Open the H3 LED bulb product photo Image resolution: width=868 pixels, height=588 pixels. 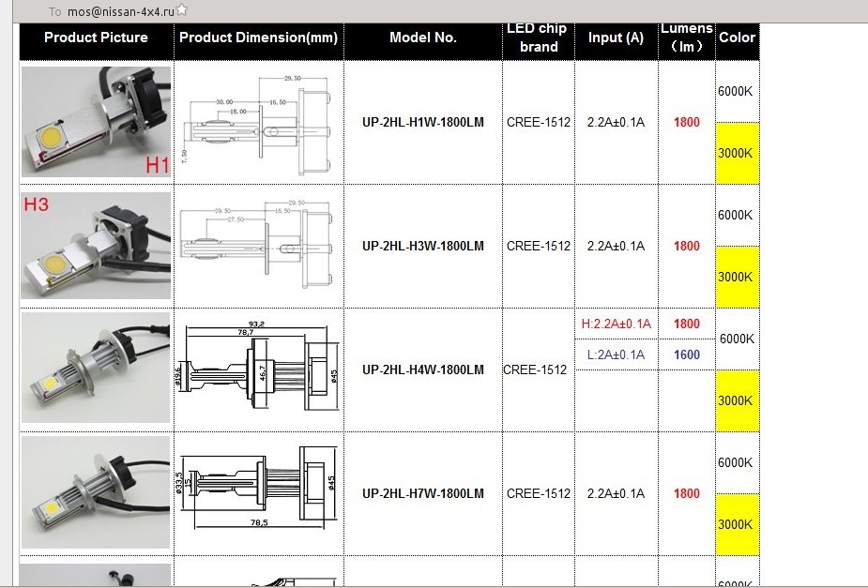(x=96, y=246)
